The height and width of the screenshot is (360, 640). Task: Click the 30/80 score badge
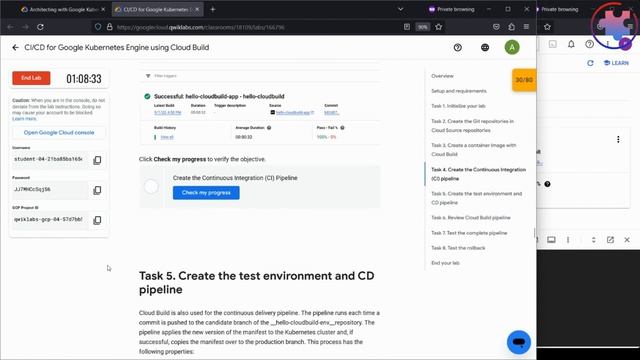tap(524, 80)
